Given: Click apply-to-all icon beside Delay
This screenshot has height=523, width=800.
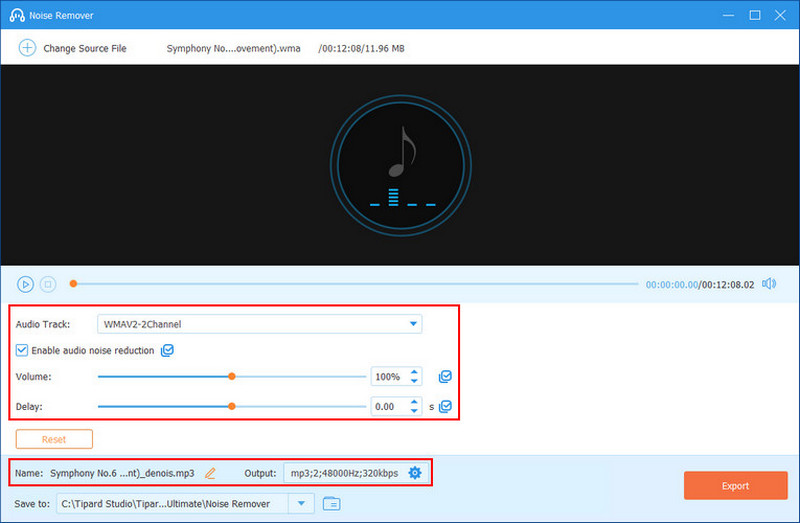Looking at the screenshot, I should [x=446, y=407].
